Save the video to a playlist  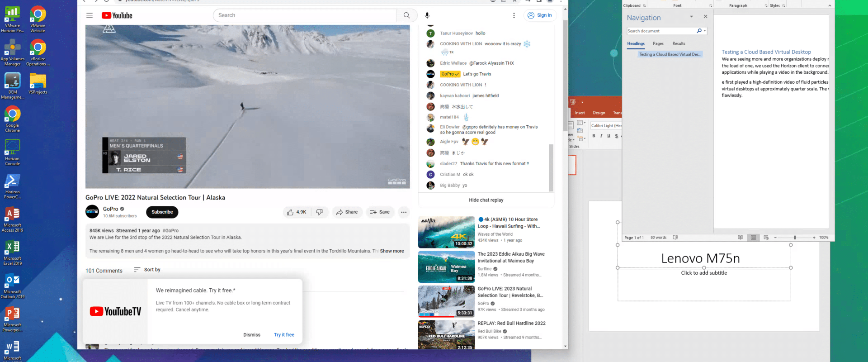[x=380, y=212]
